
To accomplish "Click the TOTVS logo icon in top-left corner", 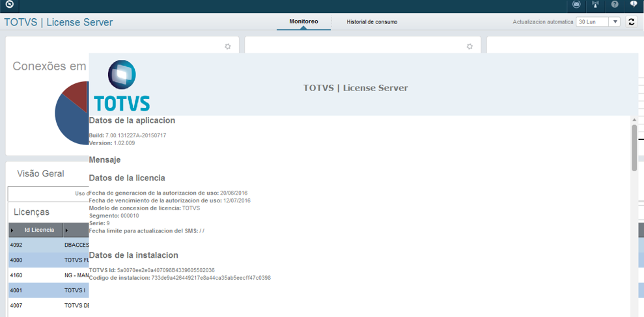I will [x=10, y=5].
